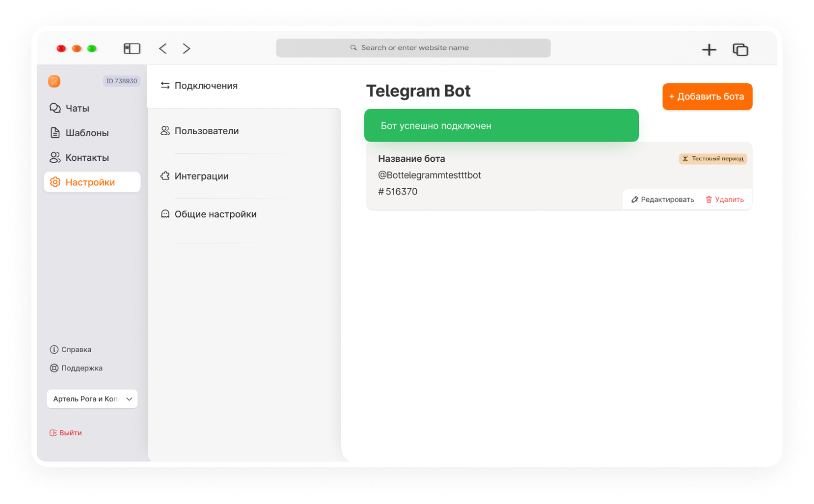Expand the Артель Рога и Копыта dropdown
This screenshot has width=814, height=504.
[x=92, y=399]
